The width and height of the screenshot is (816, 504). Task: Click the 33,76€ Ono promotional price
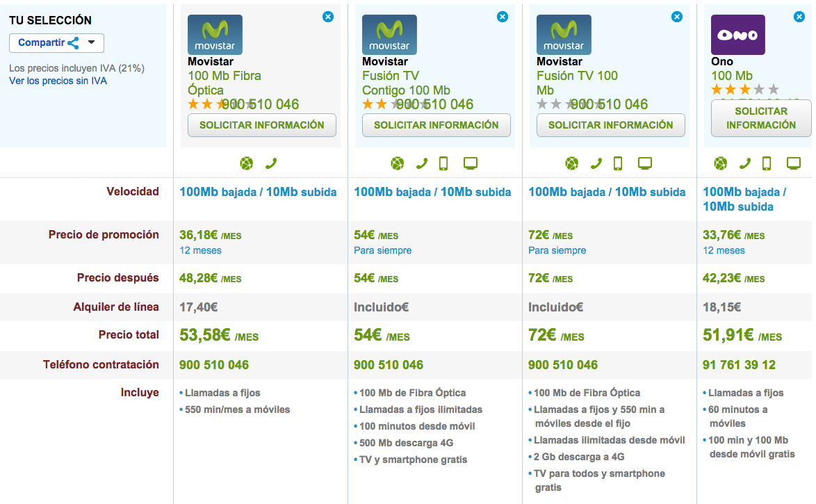734,236
